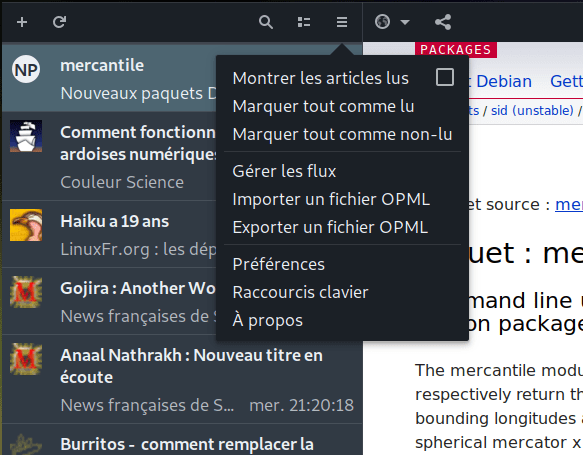Image resolution: width=583 pixels, height=455 pixels.
Task: Click the share icon
Action: pyautogui.click(x=443, y=22)
